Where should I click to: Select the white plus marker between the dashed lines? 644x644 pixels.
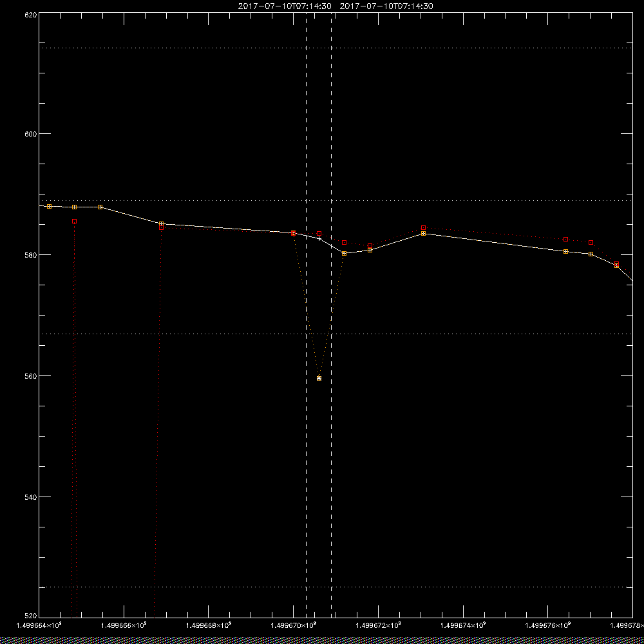319,239
